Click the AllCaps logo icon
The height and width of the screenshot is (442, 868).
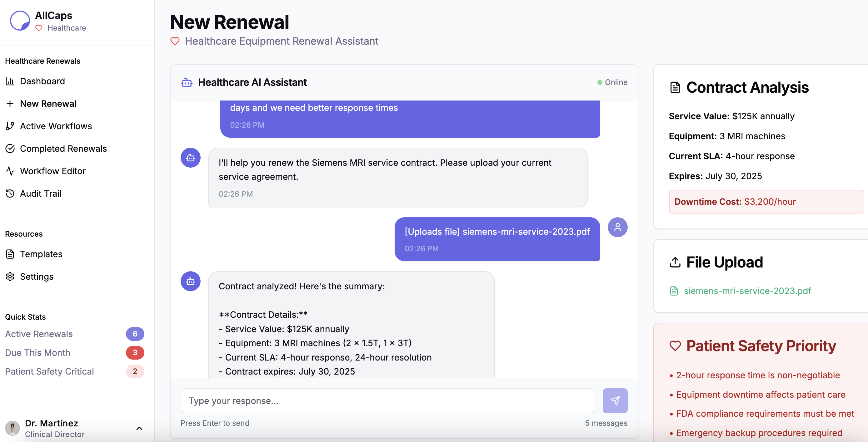(x=20, y=21)
